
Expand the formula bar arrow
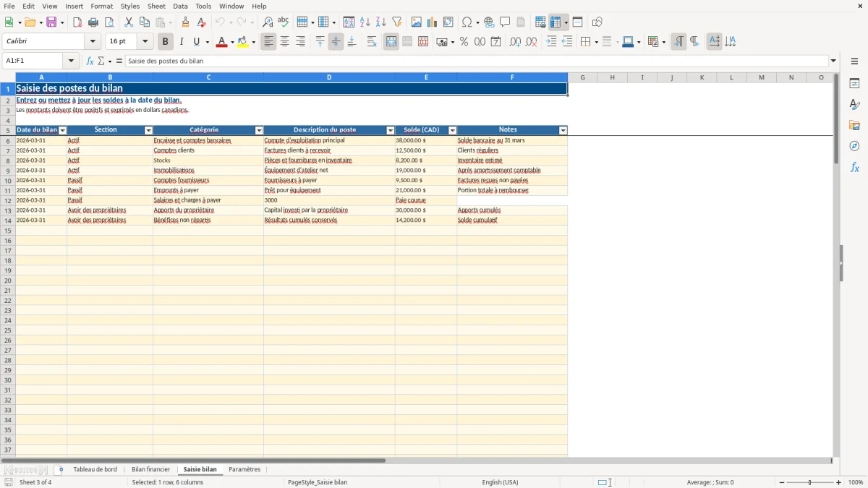pyautogui.click(x=833, y=61)
